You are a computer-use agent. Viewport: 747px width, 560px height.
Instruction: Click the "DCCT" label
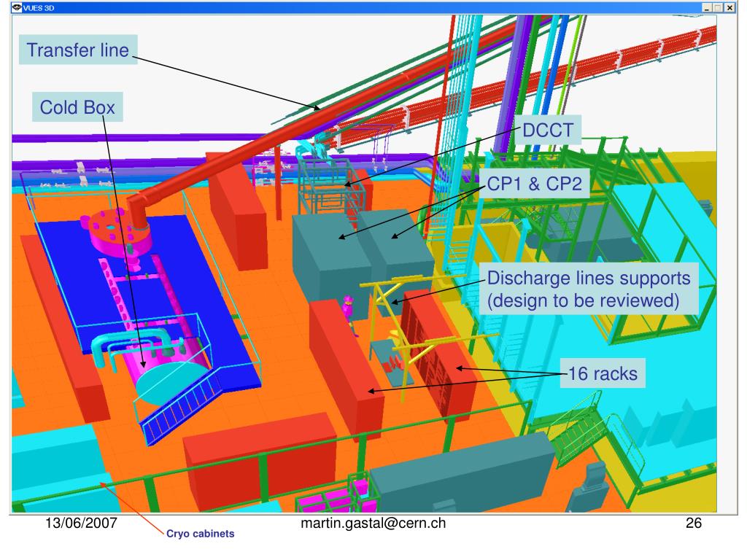[x=548, y=130]
